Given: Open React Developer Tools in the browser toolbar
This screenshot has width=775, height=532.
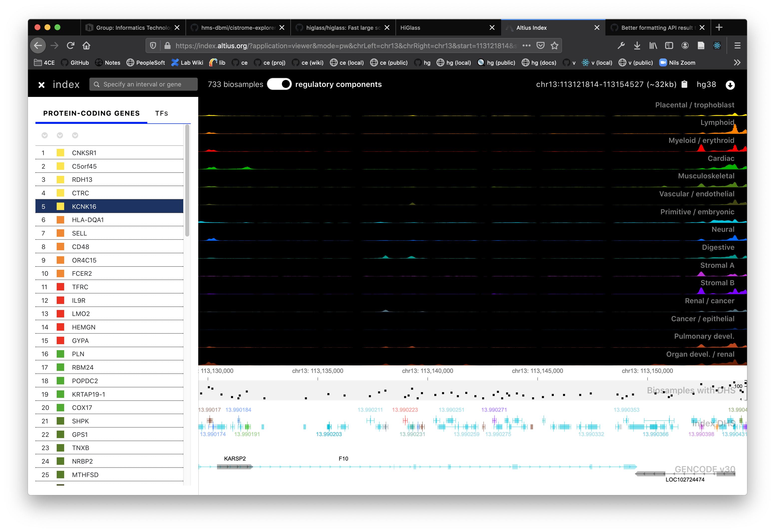Looking at the screenshot, I should [718, 45].
